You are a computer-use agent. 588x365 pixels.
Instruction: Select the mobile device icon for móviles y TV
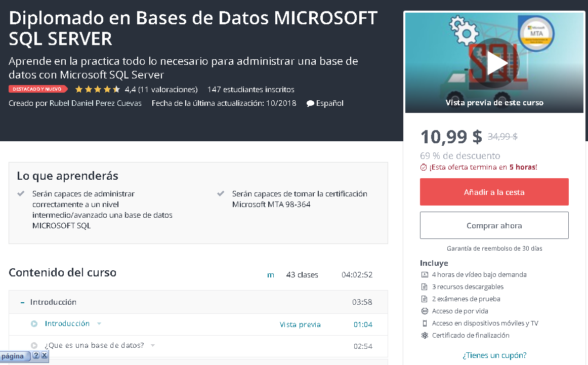click(x=424, y=323)
